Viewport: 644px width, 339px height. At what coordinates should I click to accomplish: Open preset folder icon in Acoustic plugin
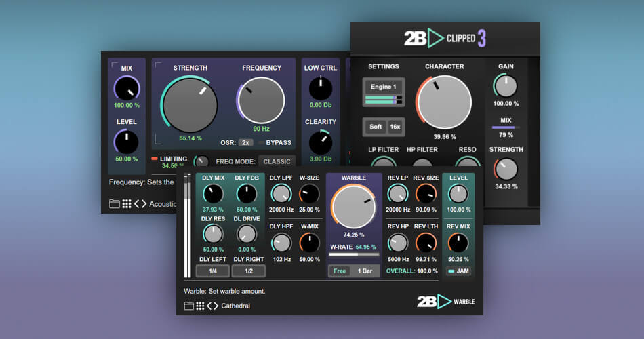pyautogui.click(x=115, y=204)
